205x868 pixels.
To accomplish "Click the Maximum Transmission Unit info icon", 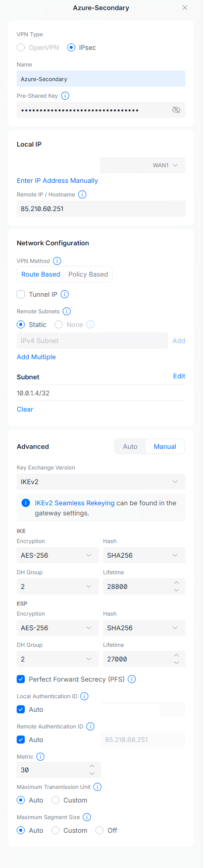I will [98, 787].
